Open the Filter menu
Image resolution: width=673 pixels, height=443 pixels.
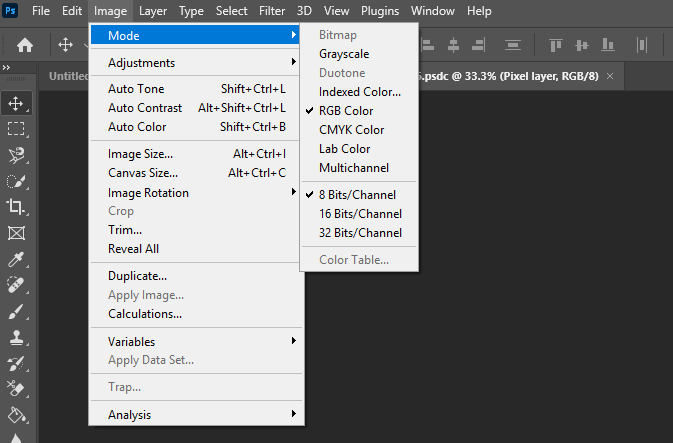tap(272, 11)
